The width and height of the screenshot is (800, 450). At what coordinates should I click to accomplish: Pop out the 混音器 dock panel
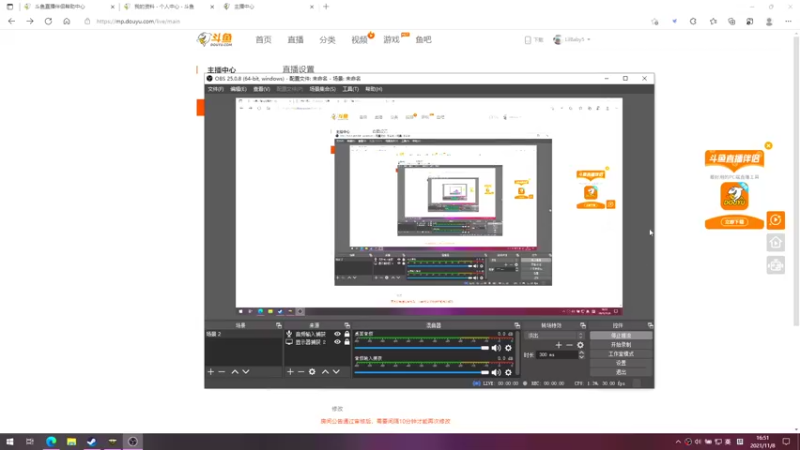pos(517,325)
